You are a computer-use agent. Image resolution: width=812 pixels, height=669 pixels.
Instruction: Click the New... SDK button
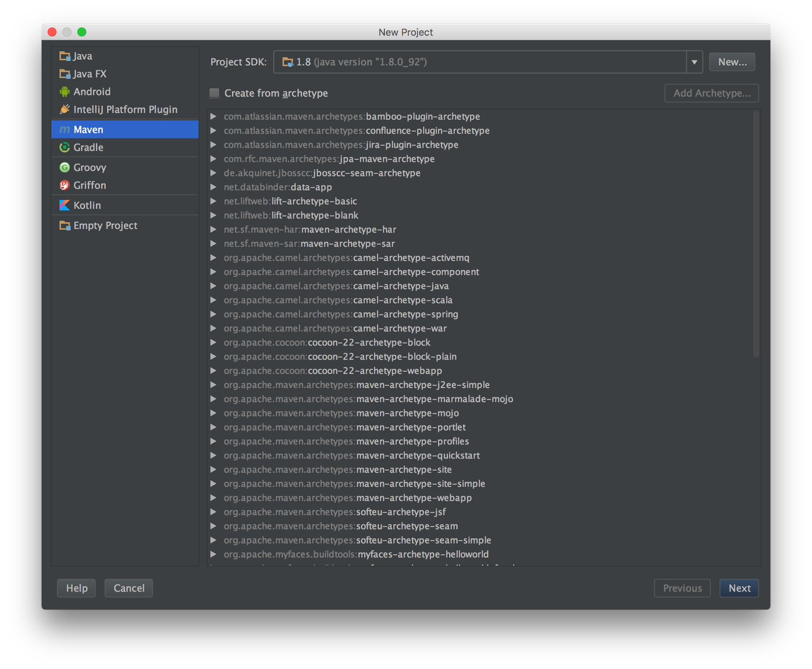point(732,62)
